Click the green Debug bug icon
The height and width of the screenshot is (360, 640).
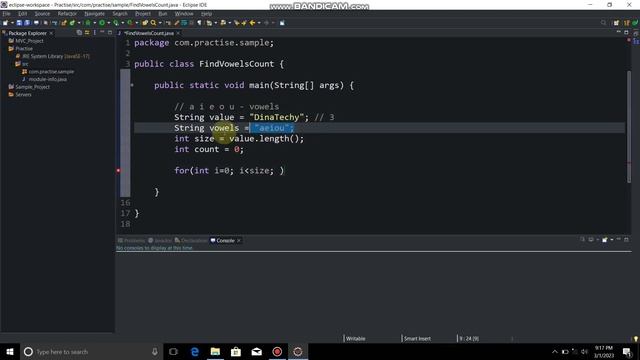pyautogui.click(x=88, y=23)
